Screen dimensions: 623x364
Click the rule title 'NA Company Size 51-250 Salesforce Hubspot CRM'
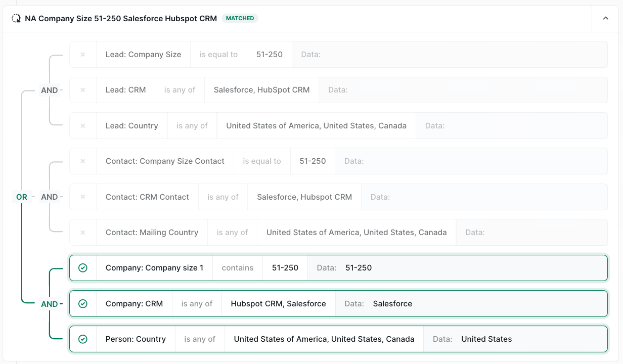point(121,19)
